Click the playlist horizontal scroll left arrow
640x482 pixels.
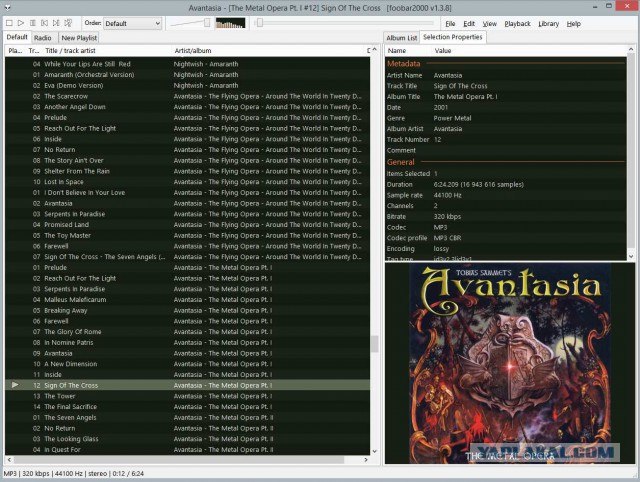click(x=9, y=460)
